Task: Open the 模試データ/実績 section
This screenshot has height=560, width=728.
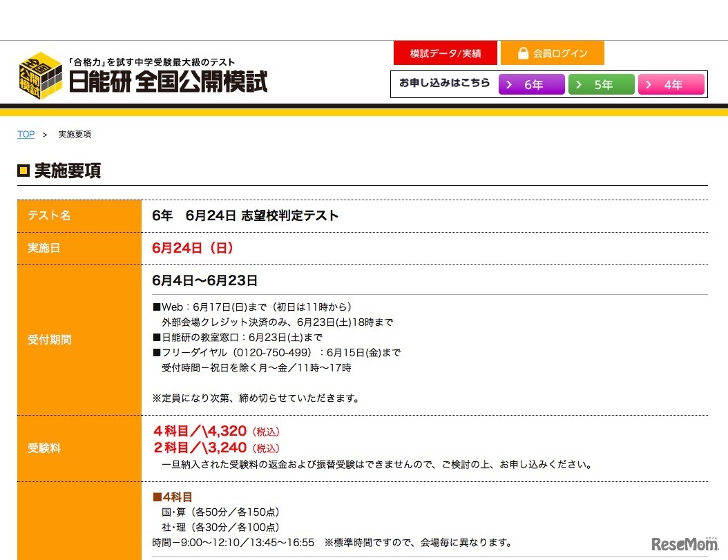Action: 445,52
